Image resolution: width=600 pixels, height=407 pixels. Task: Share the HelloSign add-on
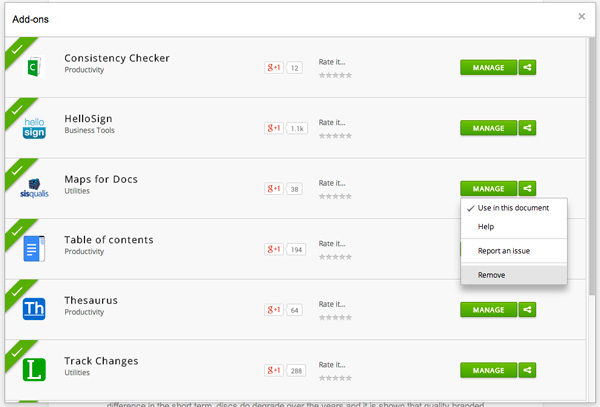(x=527, y=128)
